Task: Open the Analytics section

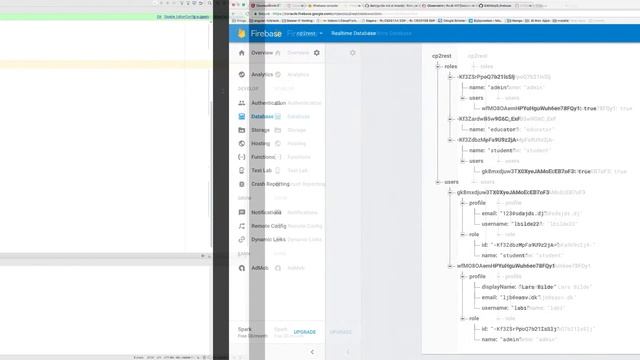Action: pos(262,74)
